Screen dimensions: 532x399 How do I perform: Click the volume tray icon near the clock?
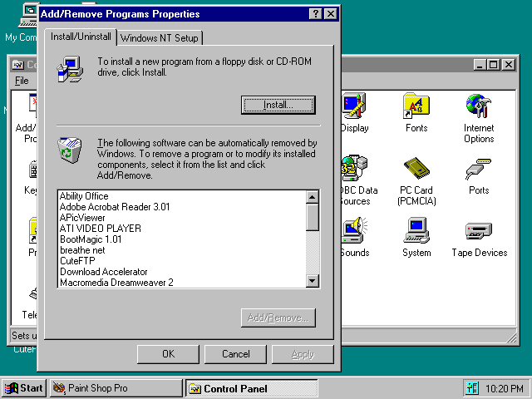pos(472,388)
